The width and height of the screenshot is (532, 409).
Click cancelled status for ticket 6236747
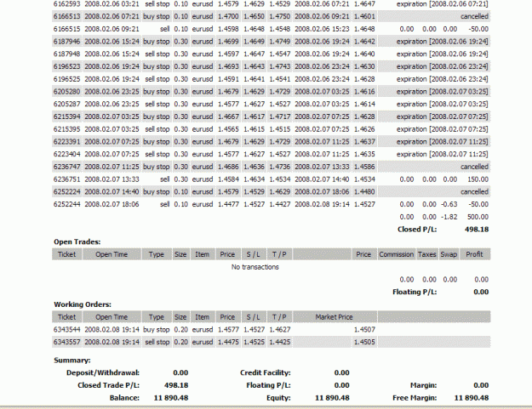[x=474, y=167]
